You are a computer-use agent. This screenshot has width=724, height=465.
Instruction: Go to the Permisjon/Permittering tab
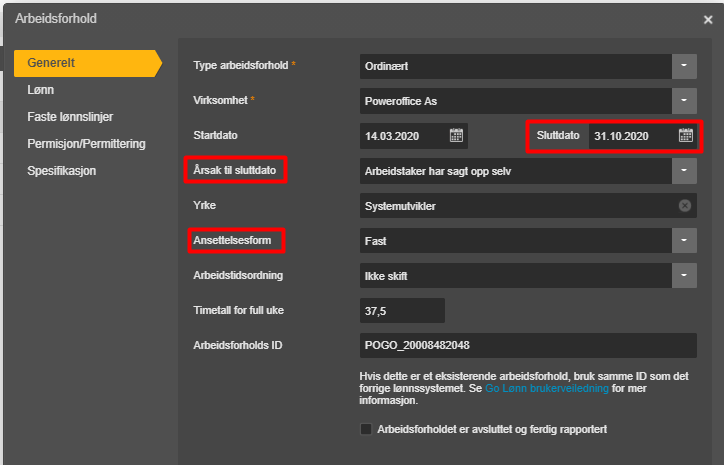click(x=86, y=144)
